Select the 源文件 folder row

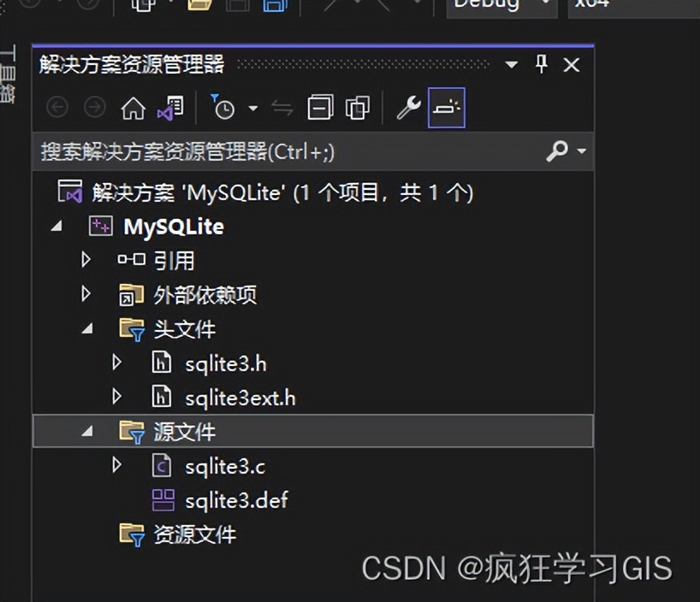(313, 431)
